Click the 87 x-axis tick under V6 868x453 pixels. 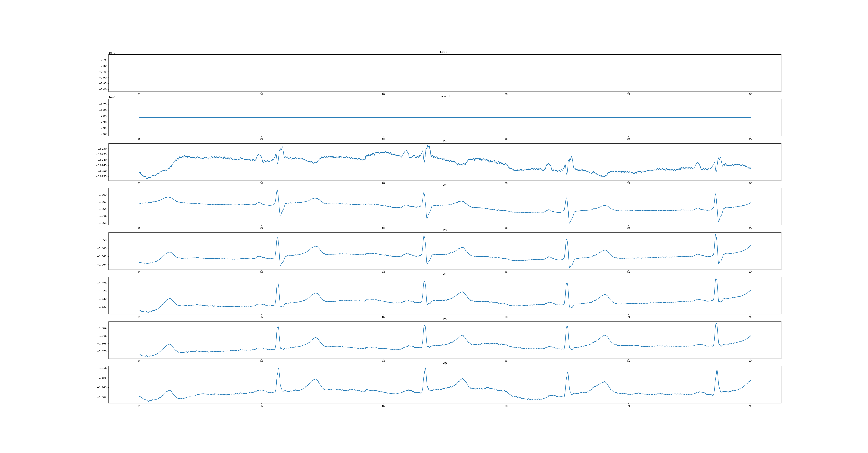tap(384, 406)
